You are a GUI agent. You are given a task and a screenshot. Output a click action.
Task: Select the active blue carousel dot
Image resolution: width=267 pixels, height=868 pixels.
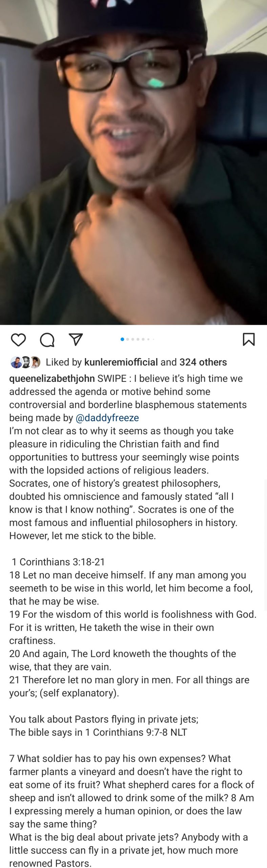pyautogui.click(x=122, y=339)
